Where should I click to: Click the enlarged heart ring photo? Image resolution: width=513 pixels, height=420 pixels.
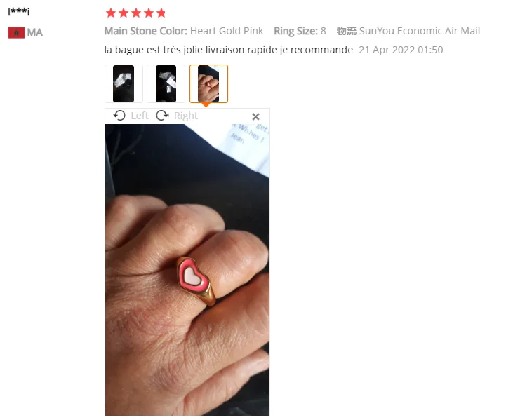point(187,270)
